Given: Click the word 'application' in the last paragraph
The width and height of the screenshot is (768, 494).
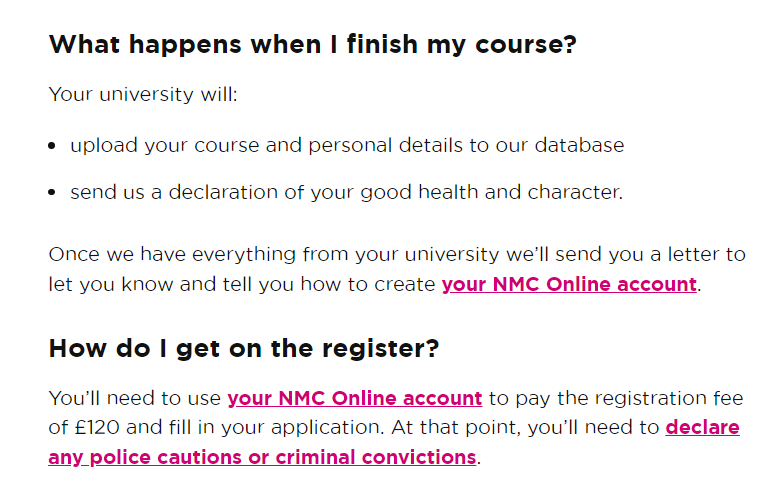Looking at the screenshot, I should pos(327,427).
